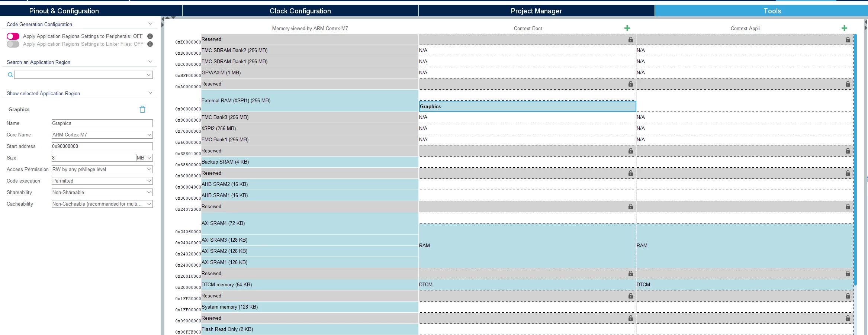Click Context Appli lock icon at 0xA0000000 Reserved
The width and height of the screenshot is (868, 335).
click(848, 84)
